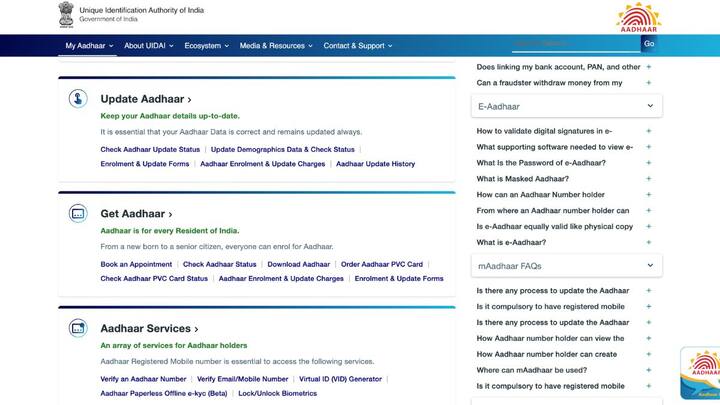720x405 pixels.
Task: Open the Contact & Support menu
Action: pos(358,46)
